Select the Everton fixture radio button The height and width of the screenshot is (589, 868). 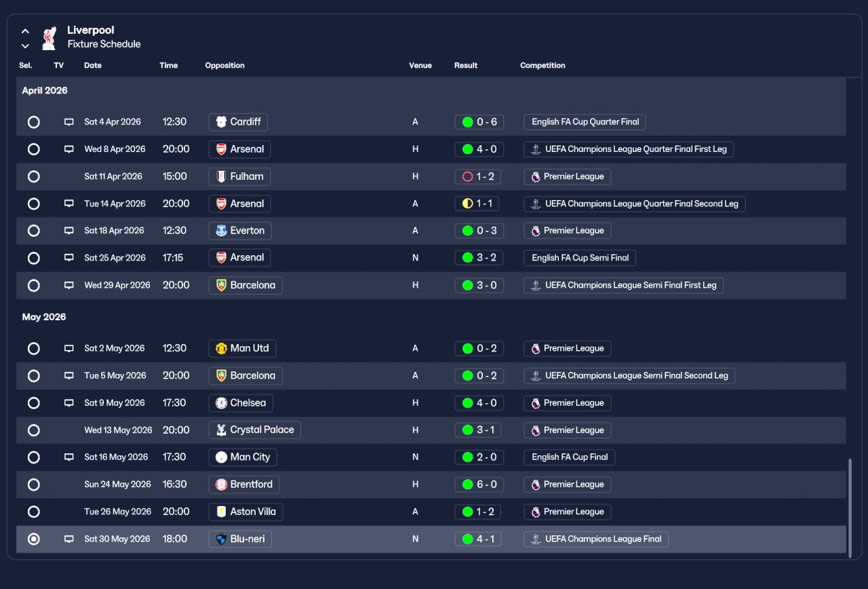(33, 231)
